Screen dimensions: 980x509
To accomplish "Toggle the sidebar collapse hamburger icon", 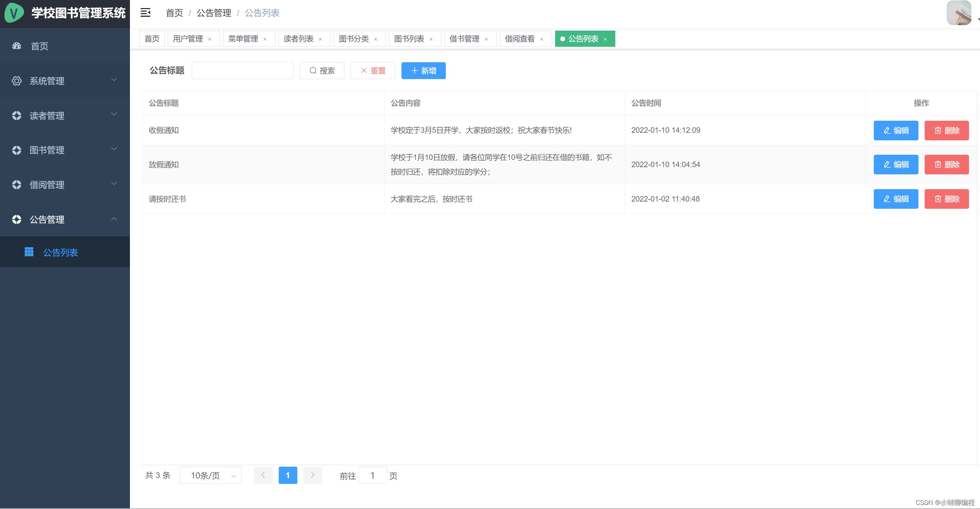I will pyautogui.click(x=145, y=13).
